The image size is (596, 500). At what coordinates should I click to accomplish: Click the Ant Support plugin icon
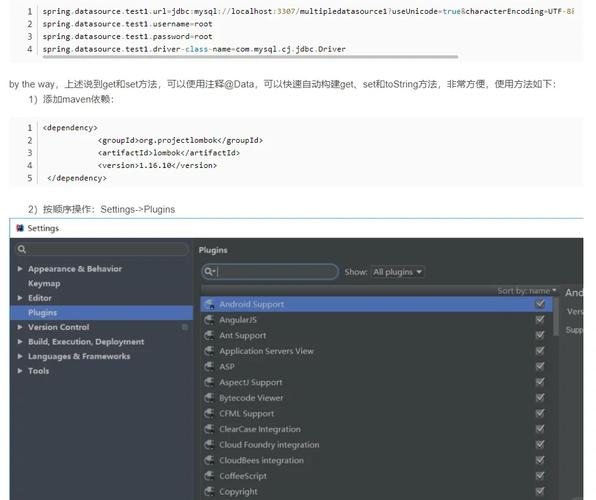pos(209,335)
